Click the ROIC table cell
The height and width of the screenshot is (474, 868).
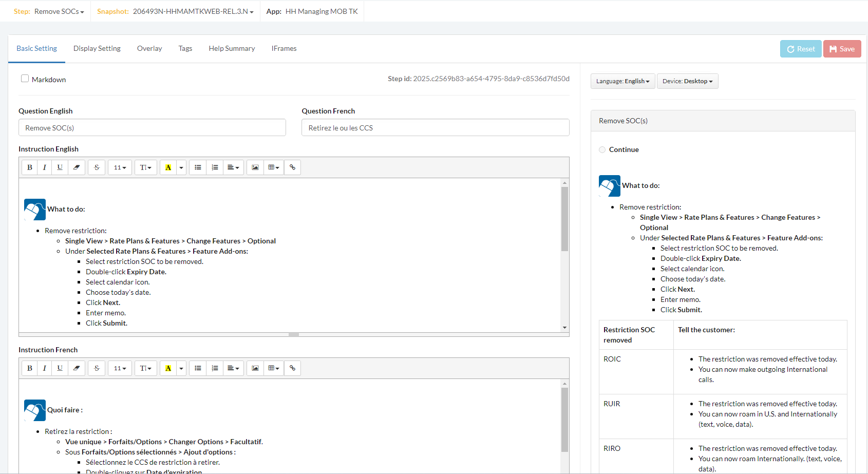click(x=636, y=372)
